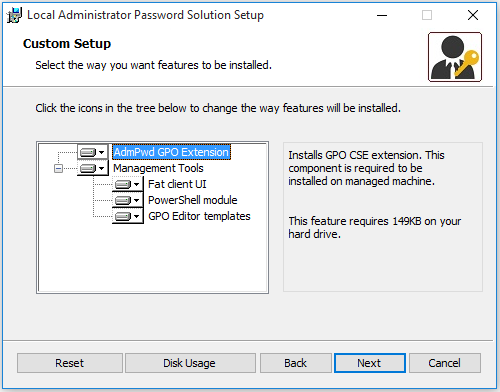Viewport: 500px width, 392px height.
Task: Click the installer icon in title bar
Action: coord(14,15)
